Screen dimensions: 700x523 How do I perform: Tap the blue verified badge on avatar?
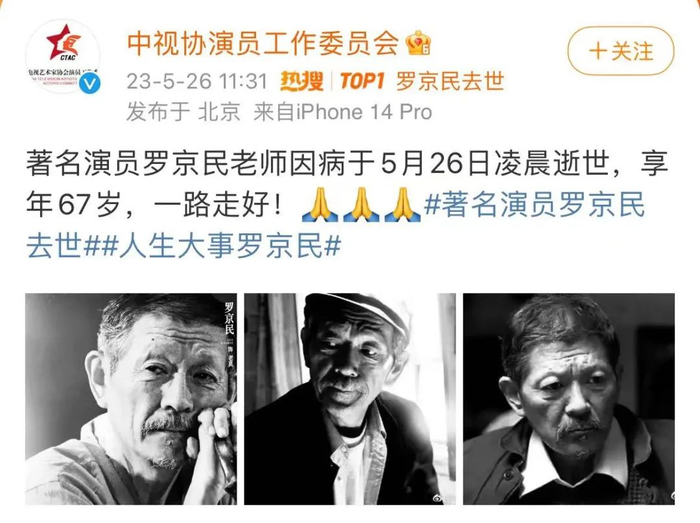tap(90, 83)
